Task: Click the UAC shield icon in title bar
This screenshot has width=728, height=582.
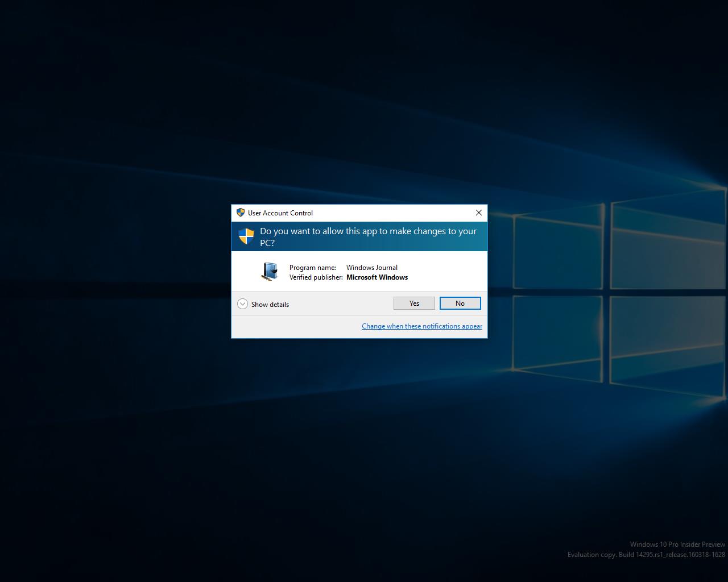Action: 241,213
